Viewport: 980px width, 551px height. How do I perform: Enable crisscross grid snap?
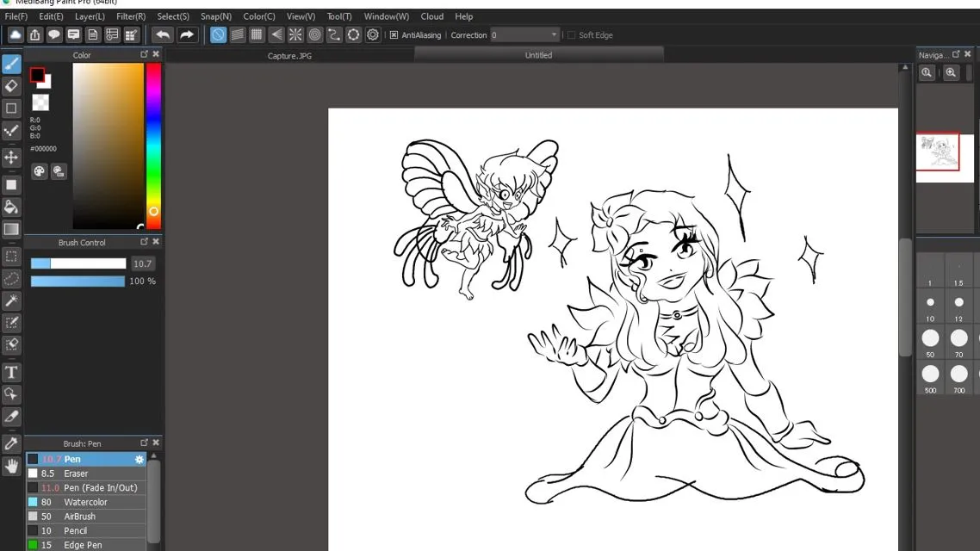click(257, 35)
